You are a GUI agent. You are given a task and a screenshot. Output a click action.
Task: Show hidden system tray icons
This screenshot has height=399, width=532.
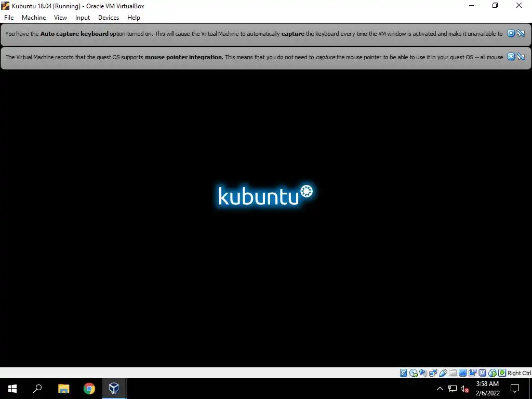point(440,389)
